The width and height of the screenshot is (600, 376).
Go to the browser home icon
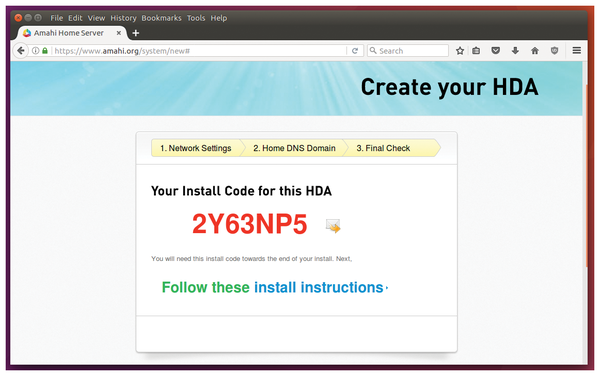[535, 50]
